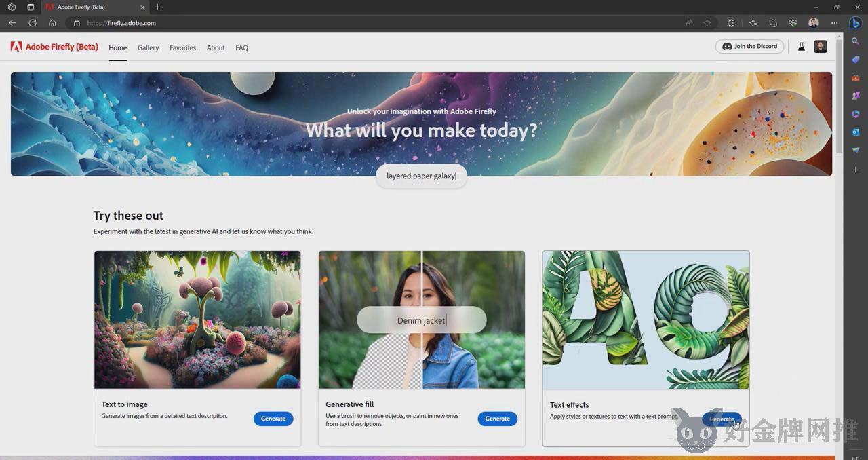Click the 'Text to image' card title
Viewport: 868px width, 460px height.
coord(124,404)
